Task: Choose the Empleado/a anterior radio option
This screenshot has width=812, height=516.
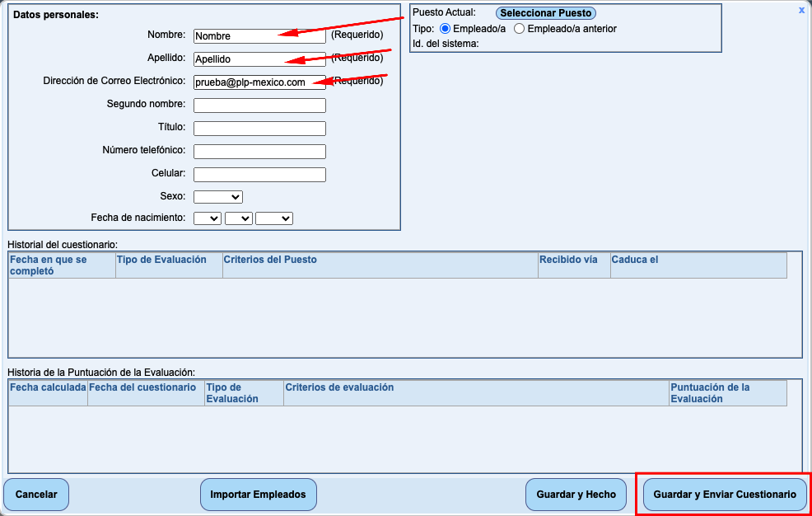Action: coord(520,29)
